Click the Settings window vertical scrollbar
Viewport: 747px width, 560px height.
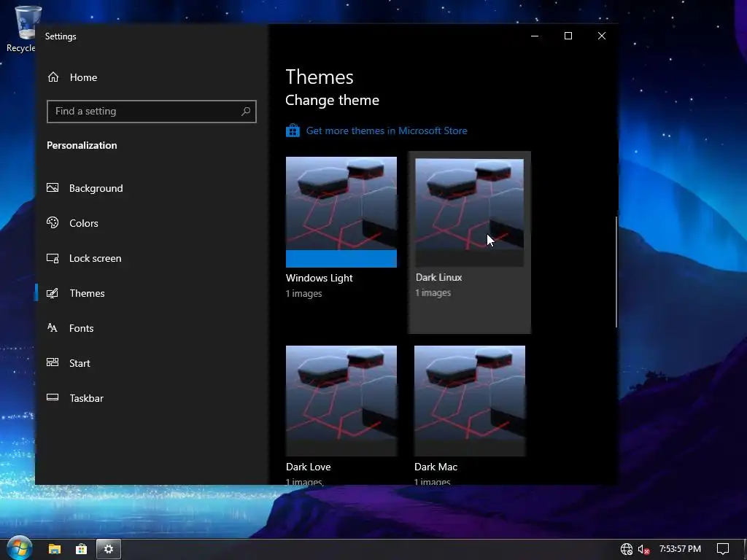coord(616,271)
